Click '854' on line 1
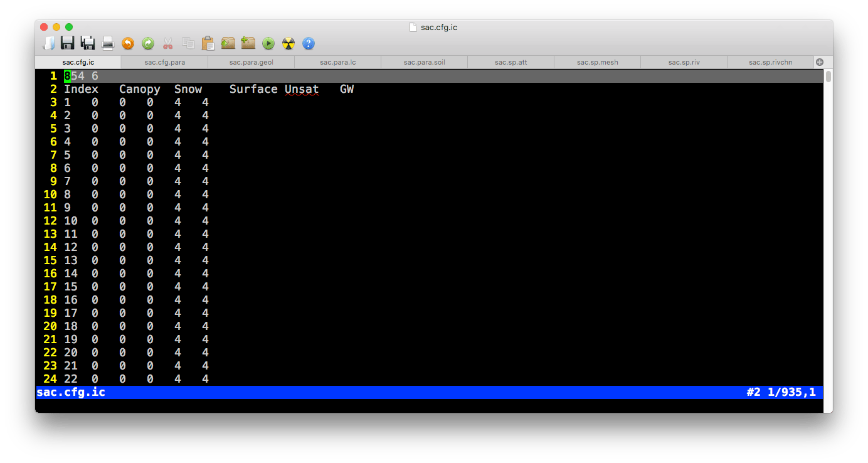868x463 pixels. [x=74, y=76]
